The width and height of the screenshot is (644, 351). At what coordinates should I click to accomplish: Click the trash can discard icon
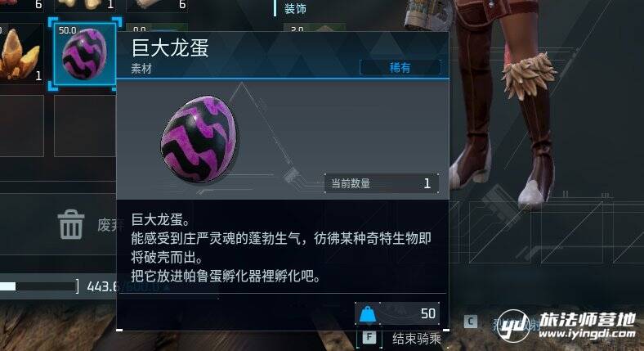coord(70,224)
